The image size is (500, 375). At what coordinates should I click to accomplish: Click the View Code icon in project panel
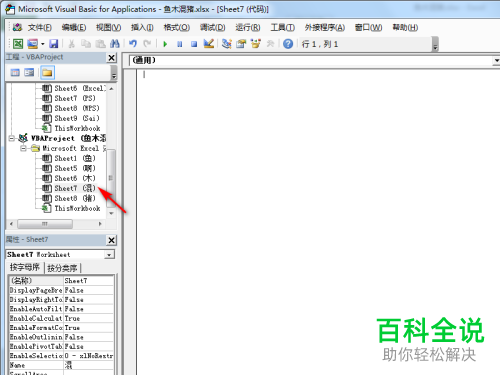click(x=15, y=72)
